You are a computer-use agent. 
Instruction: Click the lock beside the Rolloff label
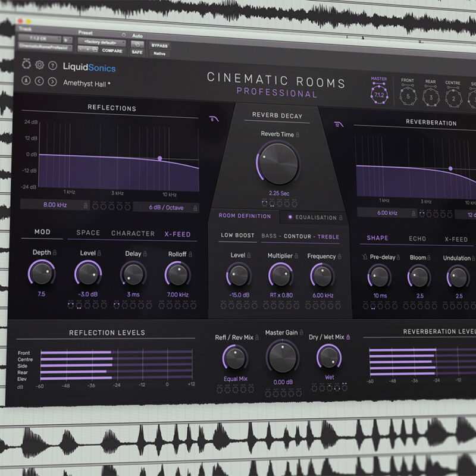pos(190,254)
